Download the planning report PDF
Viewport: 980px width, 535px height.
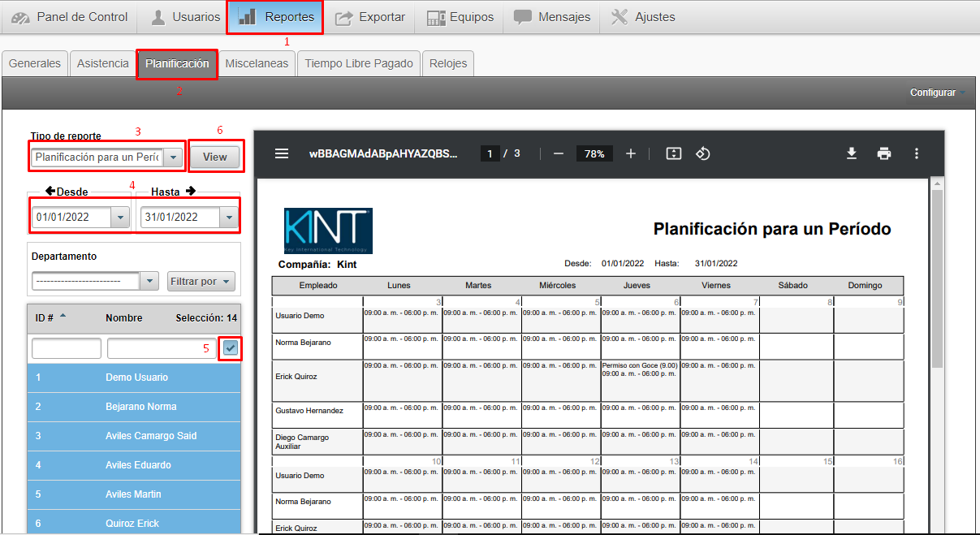(852, 153)
